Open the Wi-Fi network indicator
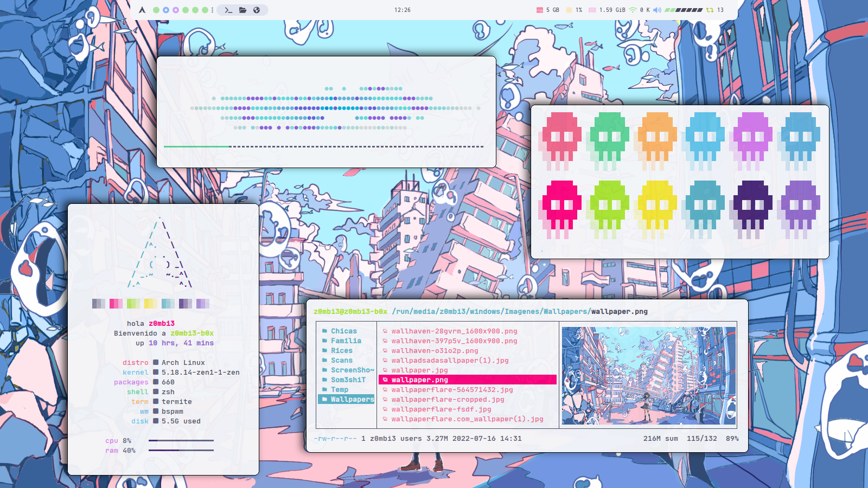Screen dimensions: 868x488 [633, 10]
